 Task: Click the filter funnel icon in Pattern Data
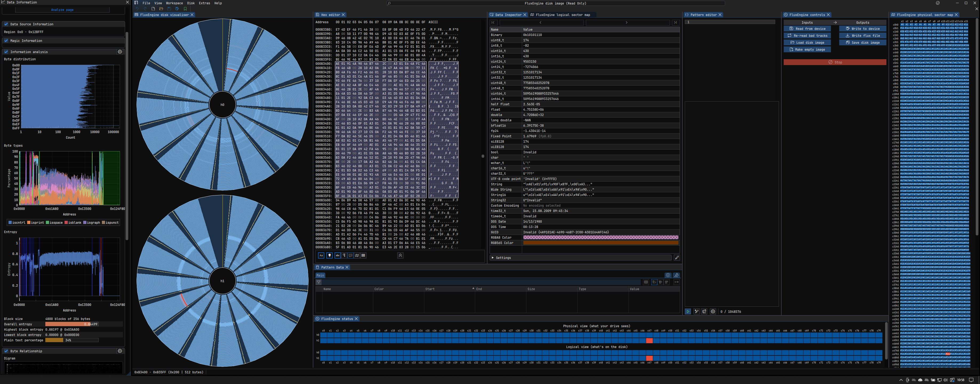pyautogui.click(x=318, y=282)
